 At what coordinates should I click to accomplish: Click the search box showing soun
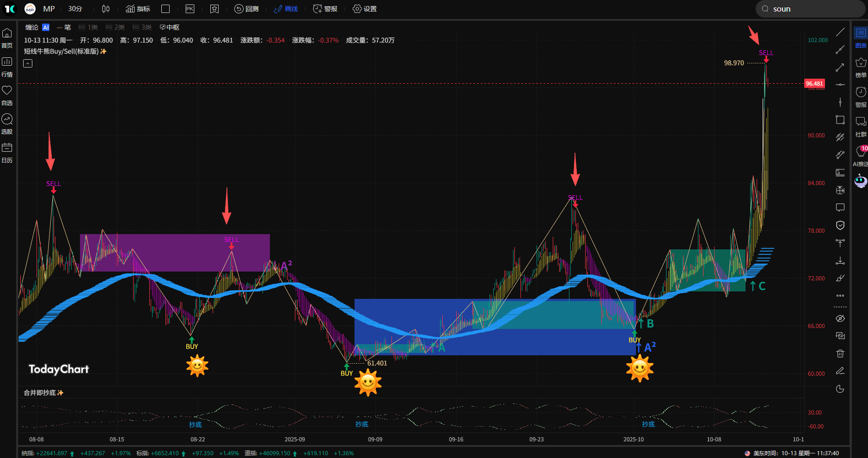pyautogui.click(x=810, y=8)
